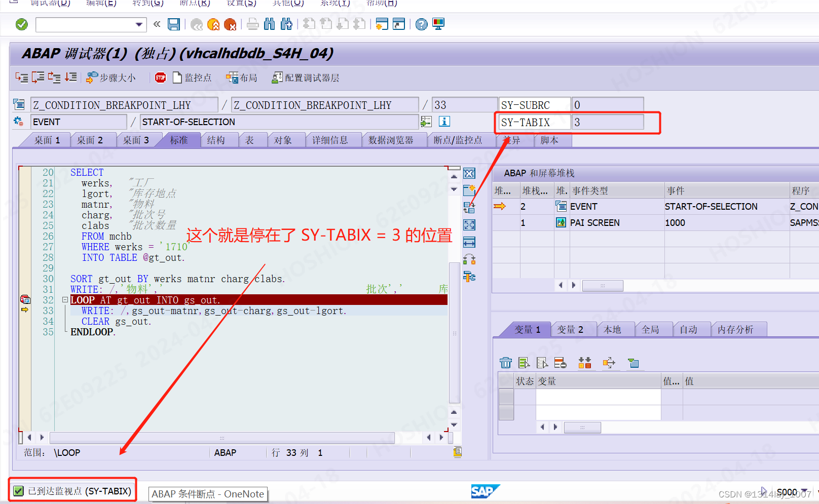Click 布局 layout button
Viewport: 819px width, 504px height.
[242, 77]
